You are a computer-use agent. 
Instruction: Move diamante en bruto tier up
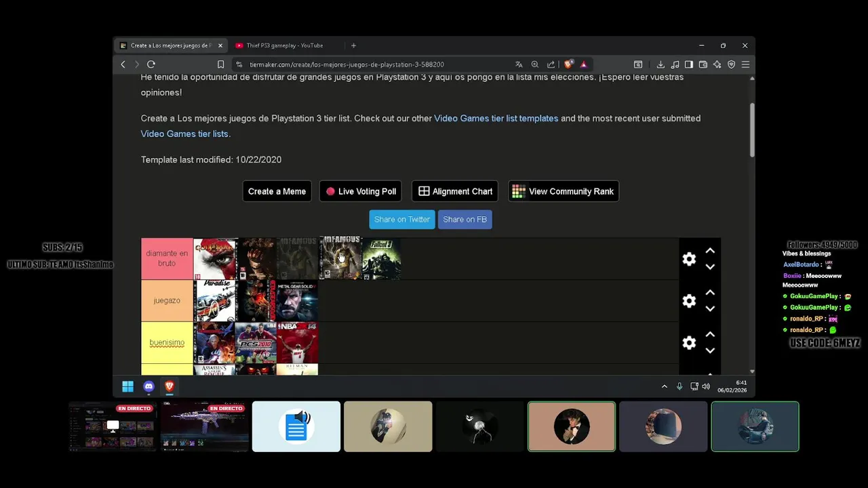(x=710, y=251)
